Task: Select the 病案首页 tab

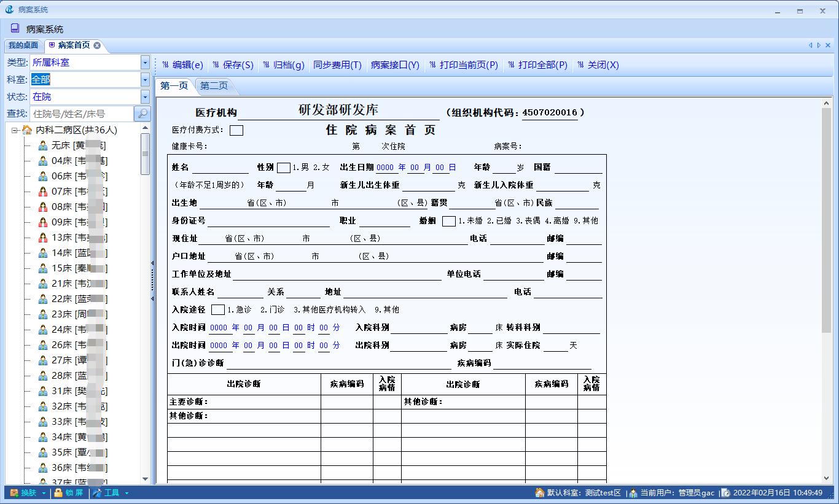Action: [x=74, y=45]
